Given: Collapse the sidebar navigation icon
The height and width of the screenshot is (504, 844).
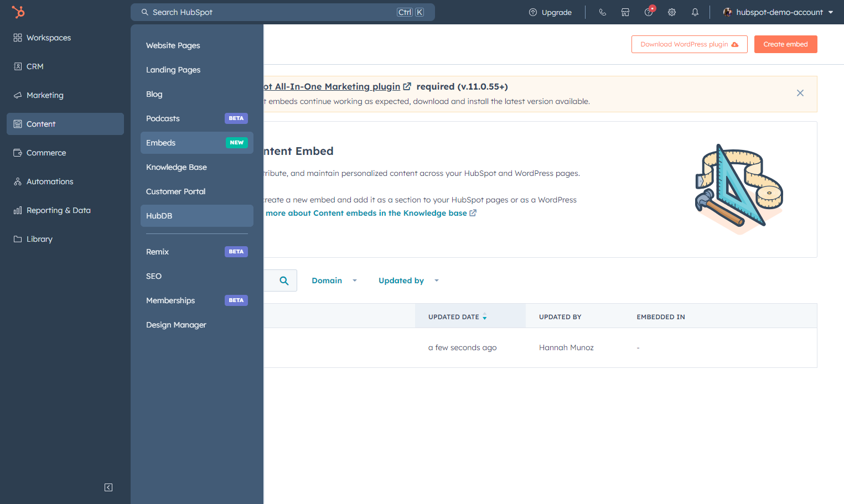Looking at the screenshot, I should (x=108, y=487).
